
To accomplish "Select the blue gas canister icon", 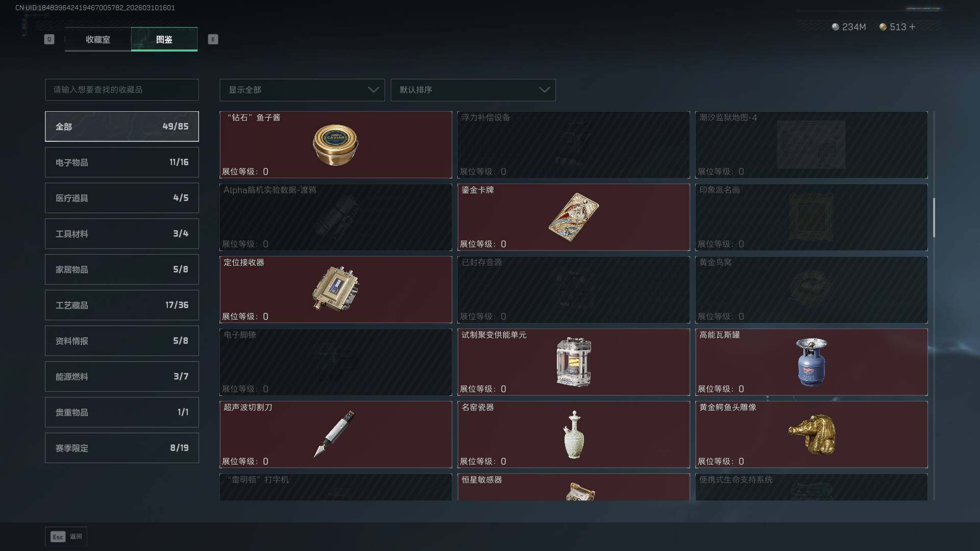I will pos(812,362).
